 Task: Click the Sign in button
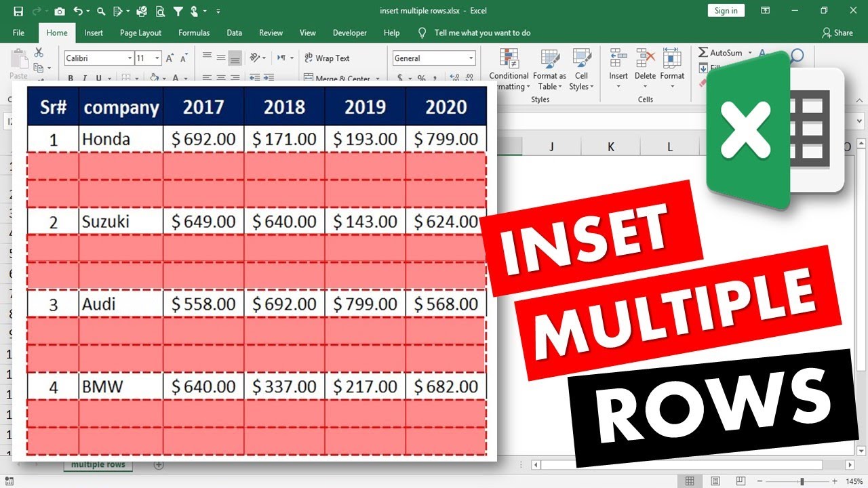coord(726,10)
